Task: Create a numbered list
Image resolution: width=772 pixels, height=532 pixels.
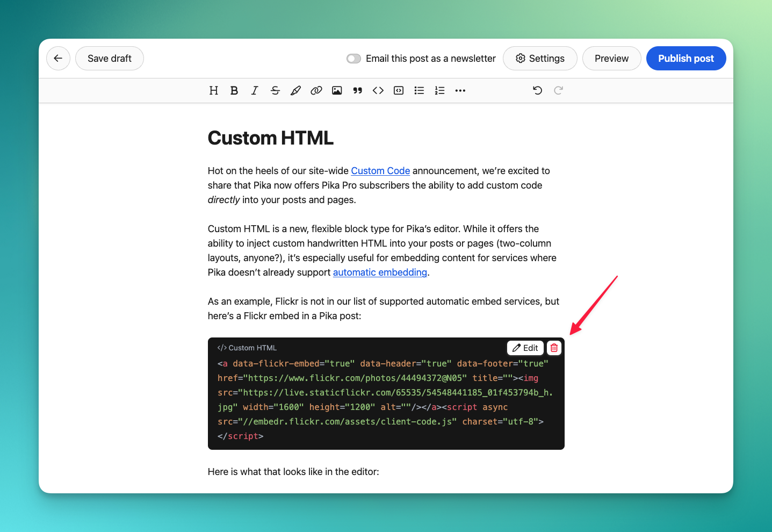Action: point(440,90)
